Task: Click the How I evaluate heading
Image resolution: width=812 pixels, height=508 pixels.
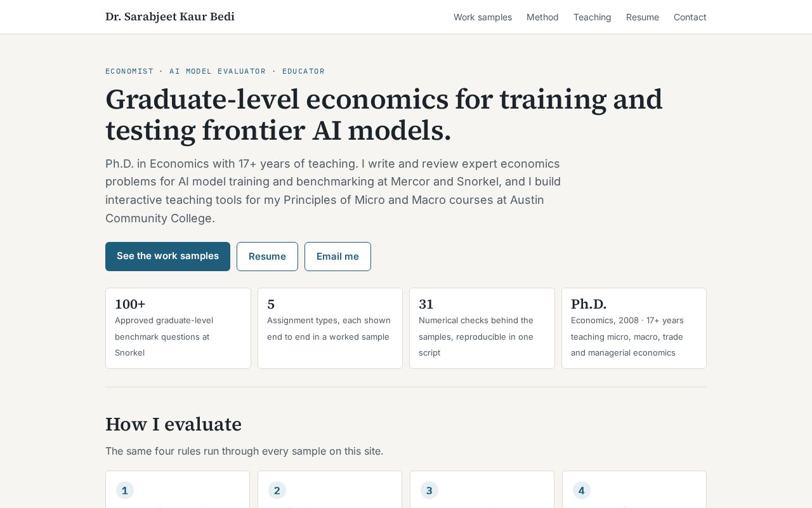Action: 173,424
